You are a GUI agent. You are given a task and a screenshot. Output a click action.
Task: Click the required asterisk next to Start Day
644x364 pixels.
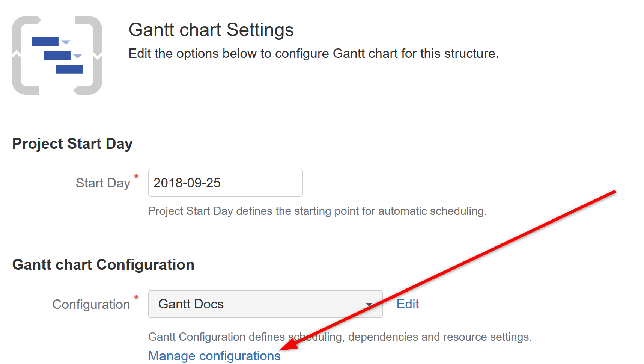click(136, 176)
